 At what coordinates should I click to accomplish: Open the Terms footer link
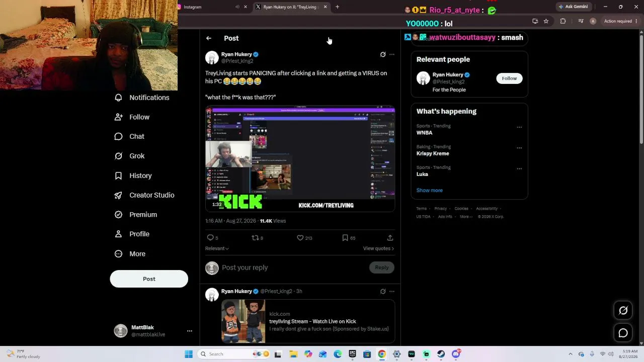pos(421,209)
